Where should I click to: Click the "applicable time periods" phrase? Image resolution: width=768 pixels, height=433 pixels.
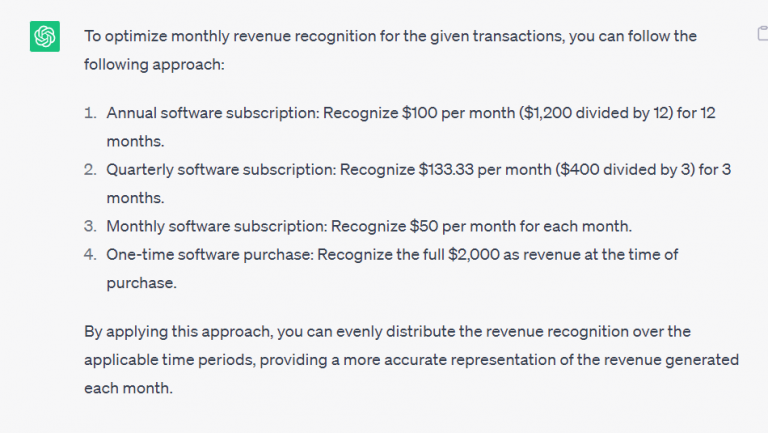tap(169, 360)
